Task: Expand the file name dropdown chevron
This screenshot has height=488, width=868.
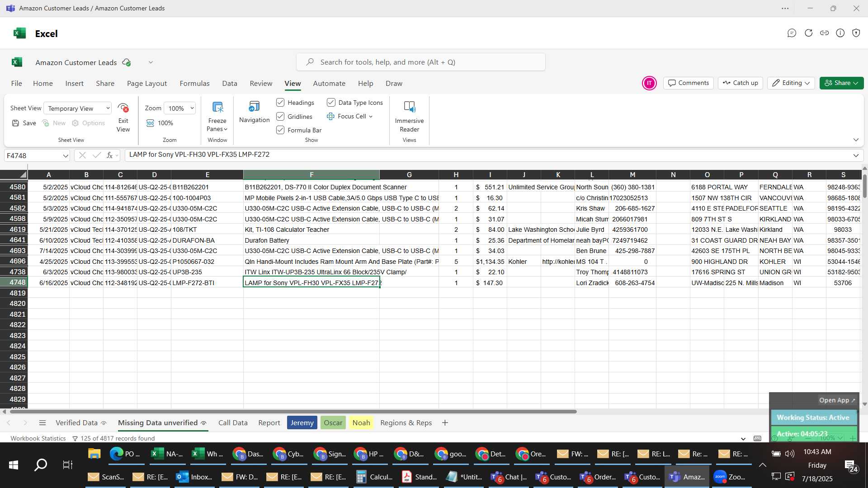Action: pos(151,62)
